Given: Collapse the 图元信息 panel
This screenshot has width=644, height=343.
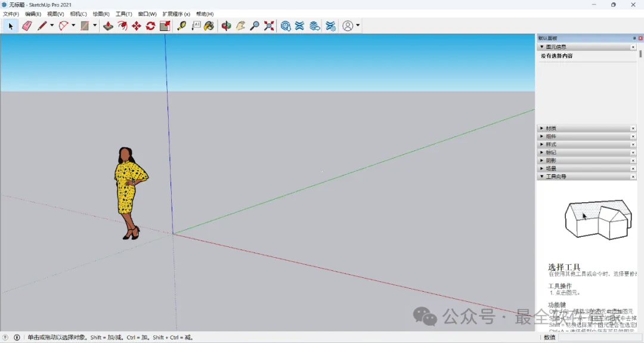Looking at the screenshot, I should coord(541,47).
